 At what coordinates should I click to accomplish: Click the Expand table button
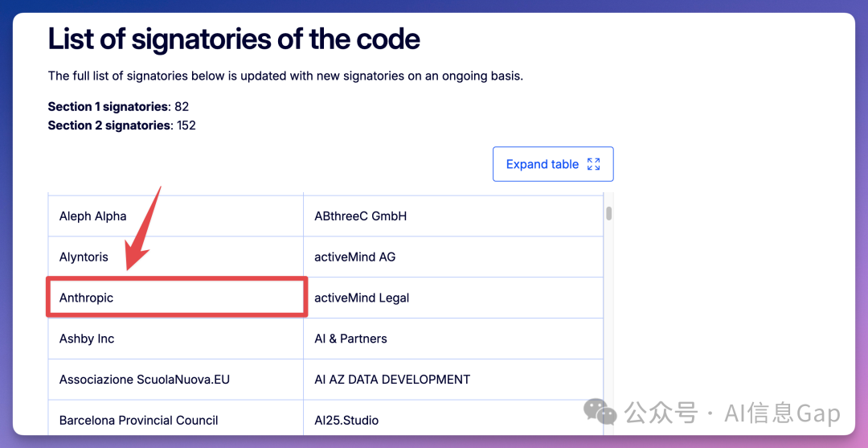[x=553, y=164]
